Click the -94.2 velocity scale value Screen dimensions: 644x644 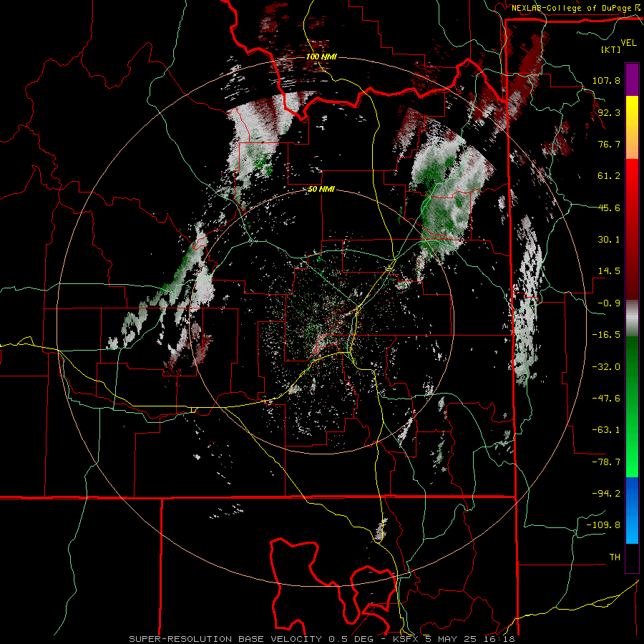point(606,494)
